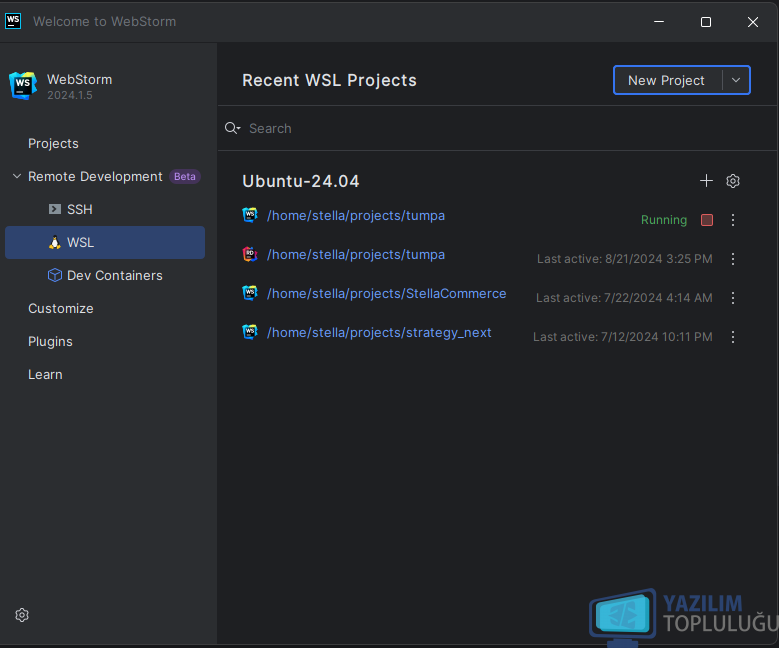Minimize the Welcome to WebStorm window
This screenshot has width=779, height=648.
[659, 21]
